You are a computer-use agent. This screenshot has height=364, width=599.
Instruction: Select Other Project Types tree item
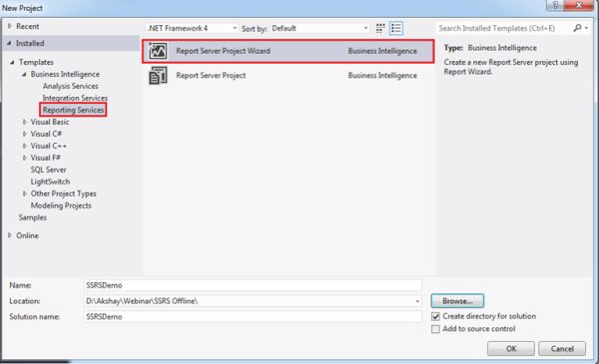(64, 193)
